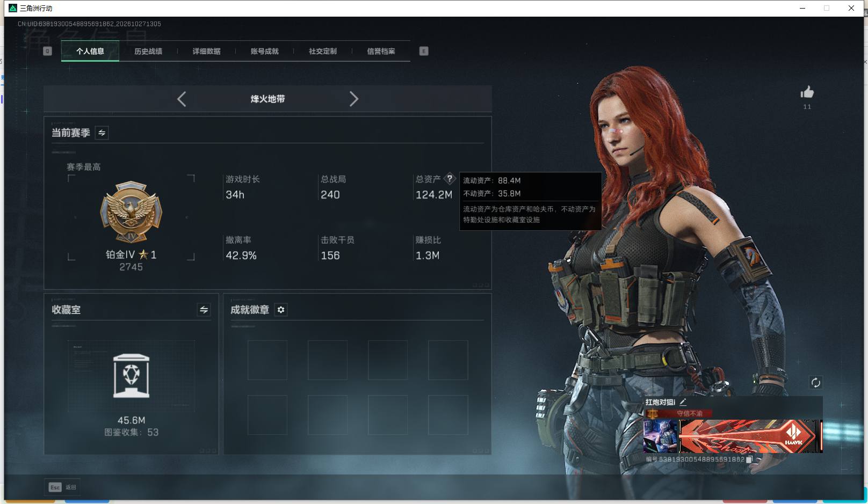Image resolution: width=868 pixels, height=504 pixels.
Task: Click the CN UID text at top
Action: 89,24
